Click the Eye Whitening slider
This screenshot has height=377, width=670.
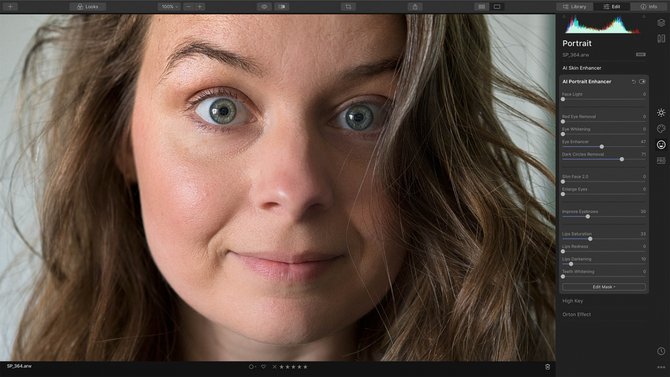604,134
